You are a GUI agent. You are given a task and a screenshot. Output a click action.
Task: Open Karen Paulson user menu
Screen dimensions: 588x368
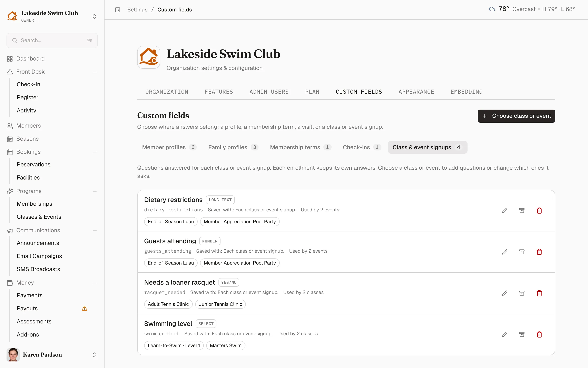pos(52,355)
